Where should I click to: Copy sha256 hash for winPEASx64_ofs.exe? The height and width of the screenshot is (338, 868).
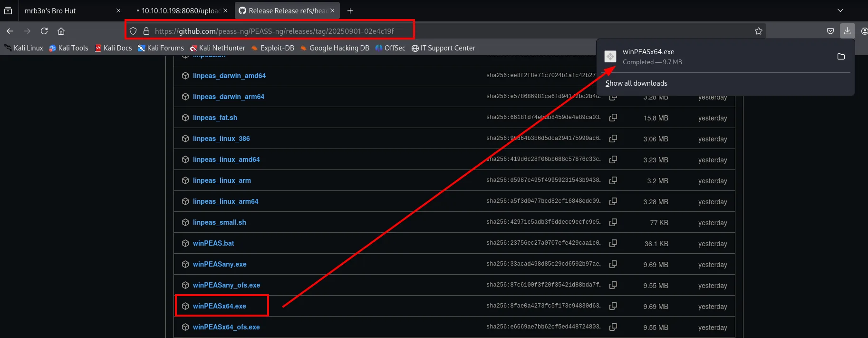(x=613, y=327)
